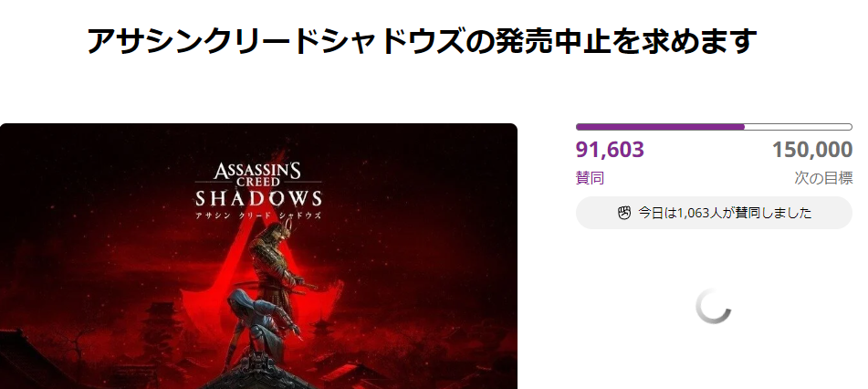Select the 150,000 goal number
Screen dimensions: 868x389
(812, 150)
